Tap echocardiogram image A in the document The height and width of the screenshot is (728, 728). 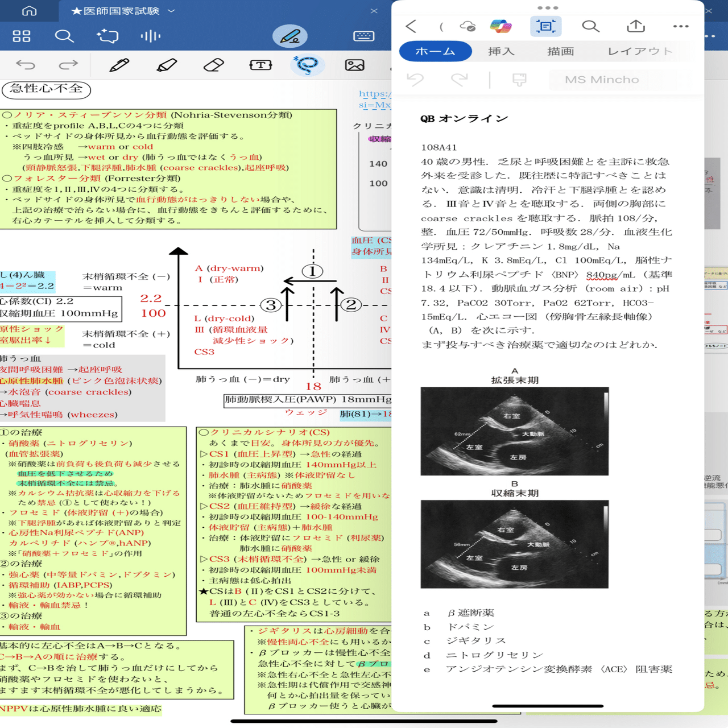515,431
